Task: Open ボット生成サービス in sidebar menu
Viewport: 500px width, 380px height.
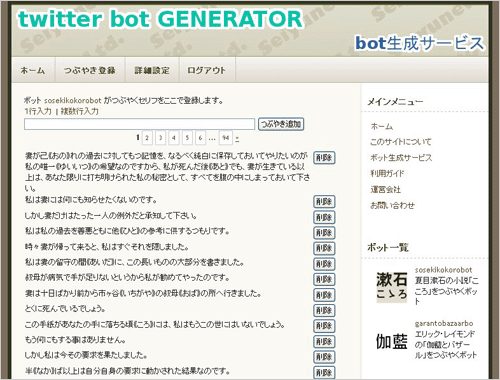Action: 401,158
